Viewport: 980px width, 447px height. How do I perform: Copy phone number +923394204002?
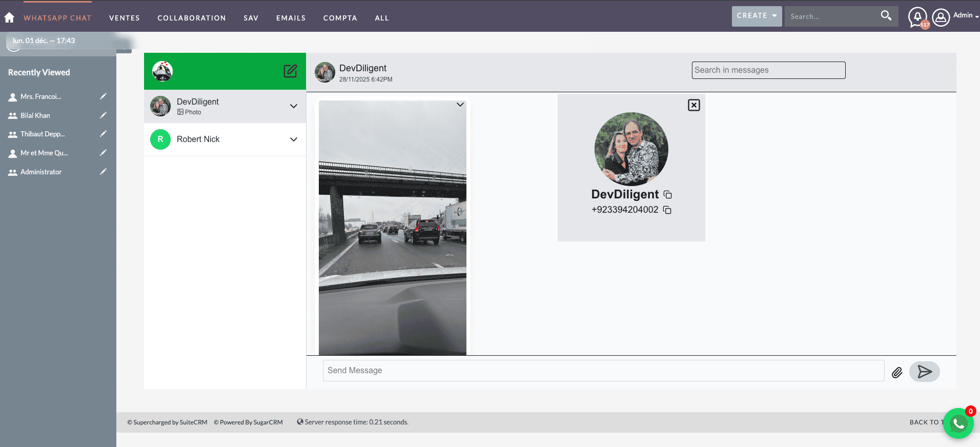click(667, 210)
